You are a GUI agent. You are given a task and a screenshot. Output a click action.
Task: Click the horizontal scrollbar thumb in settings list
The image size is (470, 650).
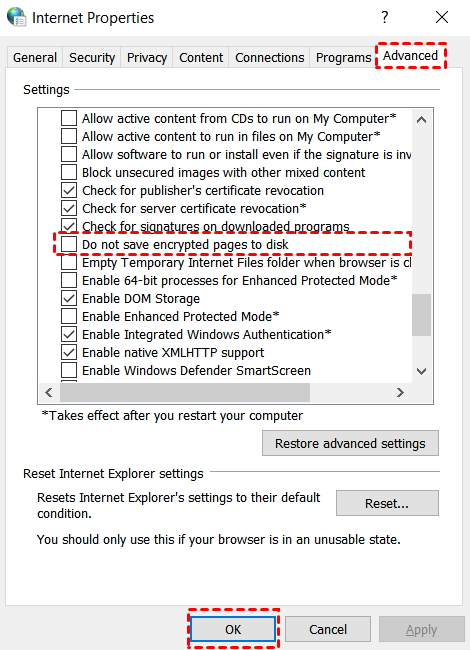185,392
